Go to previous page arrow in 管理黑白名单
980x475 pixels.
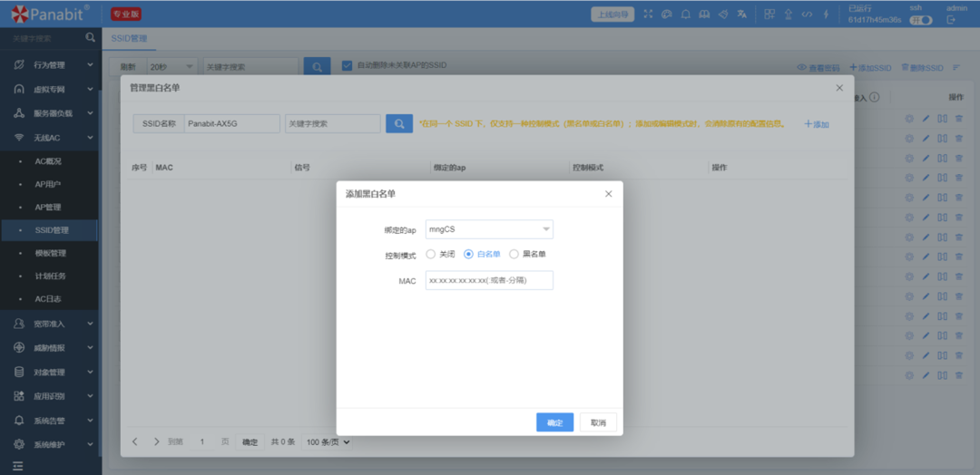(135, 442)
